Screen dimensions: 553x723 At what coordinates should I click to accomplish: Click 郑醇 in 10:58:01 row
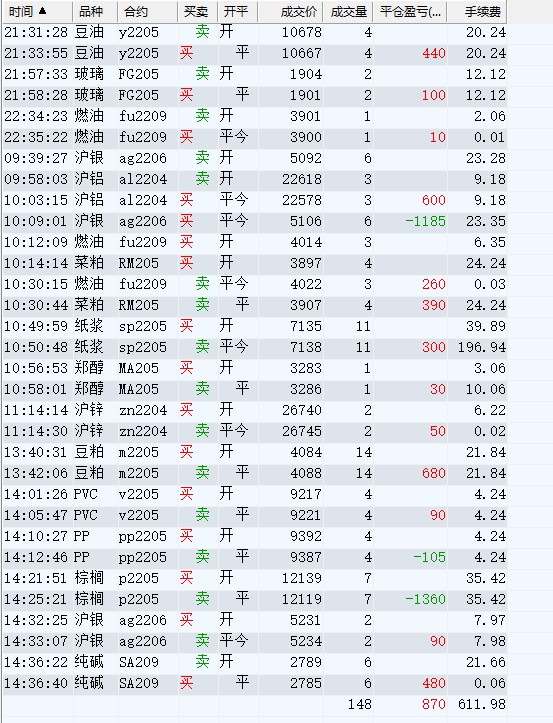click(89, 388)
